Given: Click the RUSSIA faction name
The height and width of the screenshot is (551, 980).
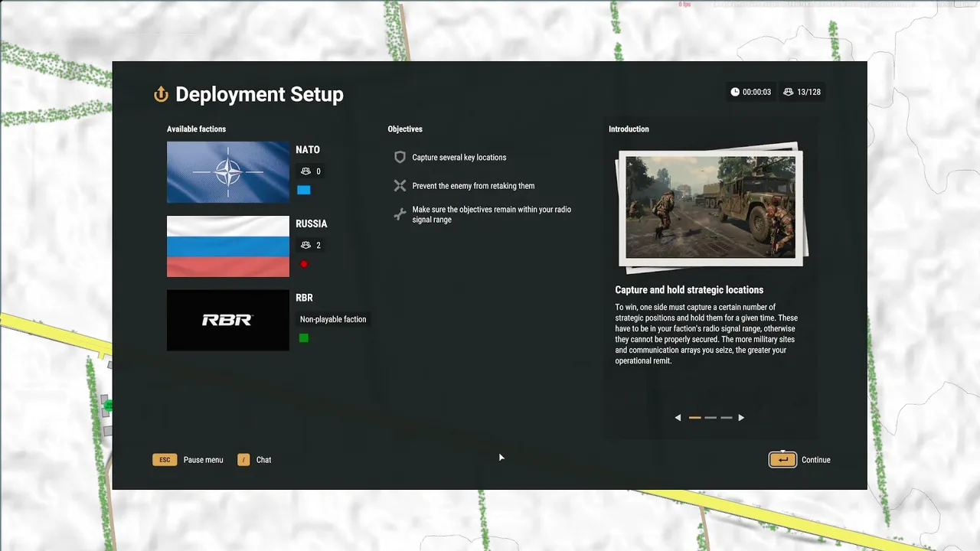Looking at the screenshot, I should click(x=312, y=223).
